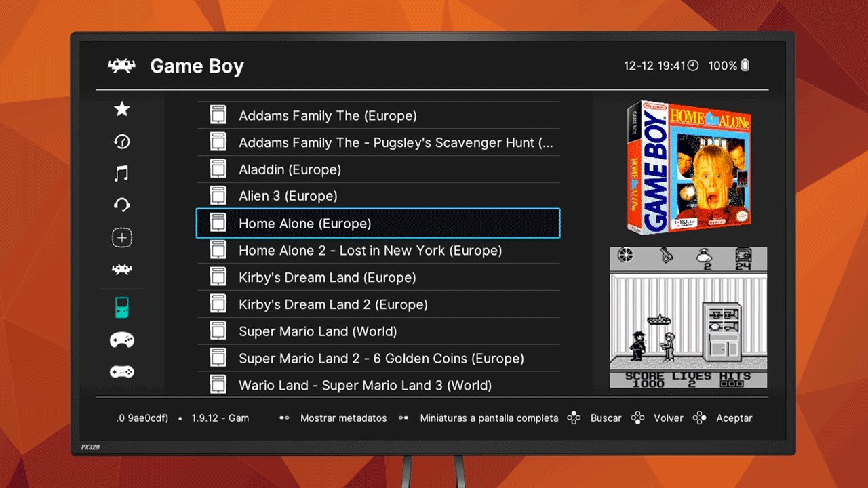This screenshot has width=868, height=488.
Task: Select Addams Family Pugsley's Scavenger Hunt entry
Action: 378,142
